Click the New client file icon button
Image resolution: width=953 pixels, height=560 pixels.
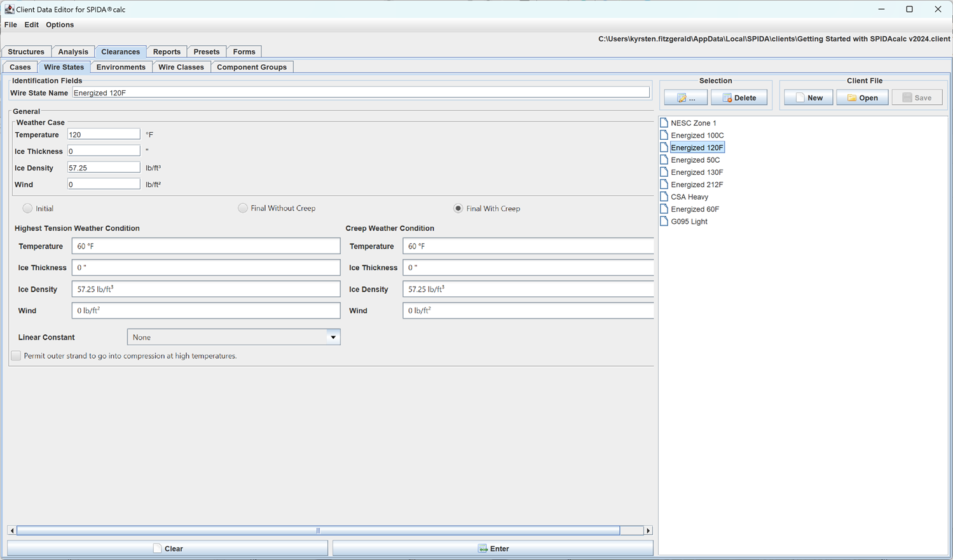click(x=808, y=98)
